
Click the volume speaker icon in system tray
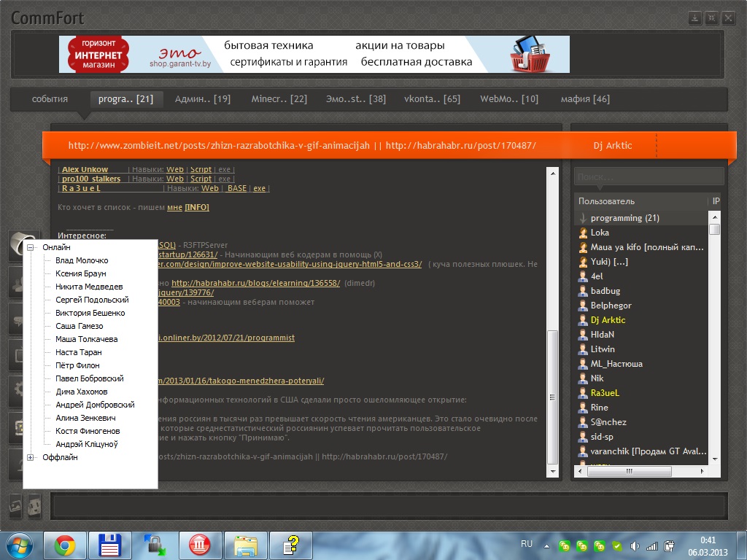point(634,545)
